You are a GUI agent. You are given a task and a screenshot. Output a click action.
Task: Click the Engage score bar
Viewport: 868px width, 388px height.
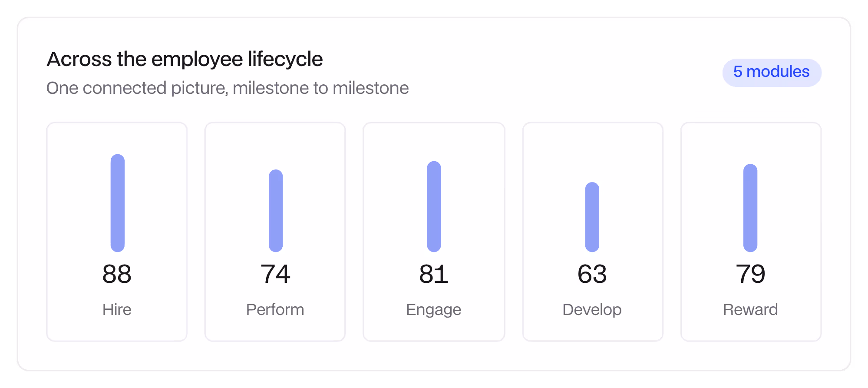click(x=434, y=206)
